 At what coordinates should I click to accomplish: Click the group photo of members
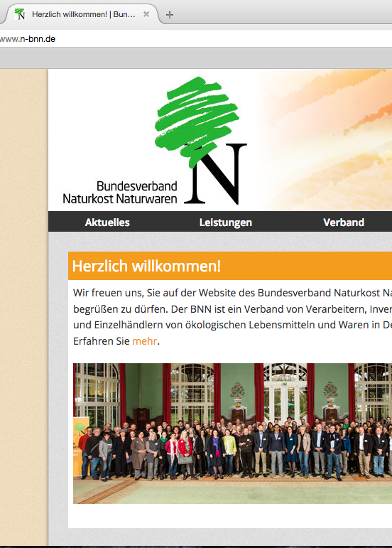coord(232,434)
